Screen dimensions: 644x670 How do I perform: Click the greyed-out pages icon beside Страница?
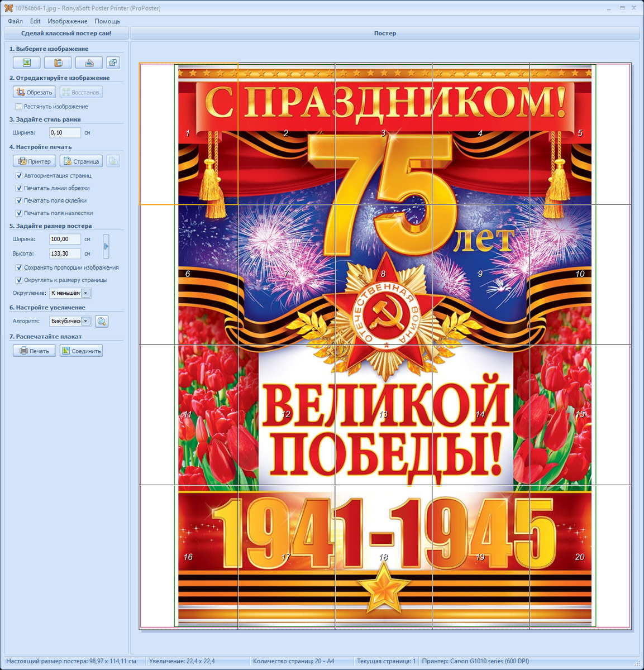pos(113,161)
